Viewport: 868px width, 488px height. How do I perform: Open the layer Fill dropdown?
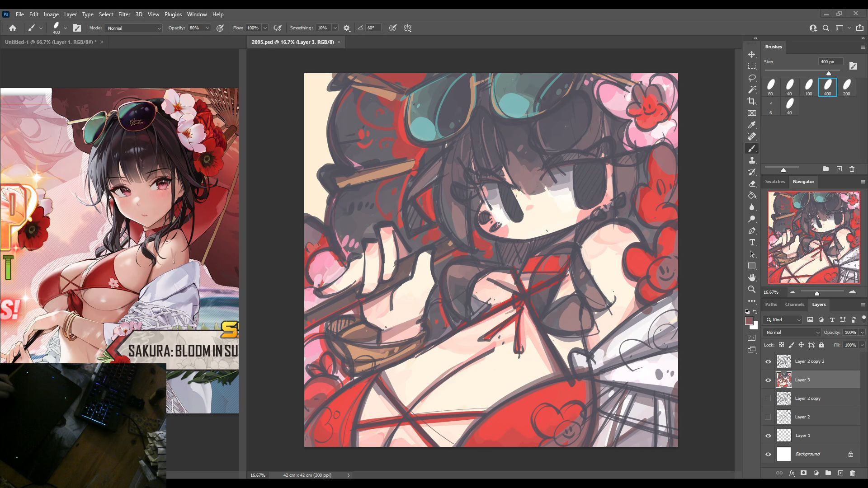(862, 345)
